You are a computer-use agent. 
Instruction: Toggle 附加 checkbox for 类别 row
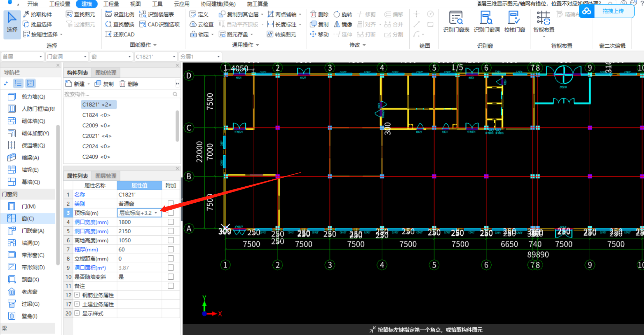point(171,203)
